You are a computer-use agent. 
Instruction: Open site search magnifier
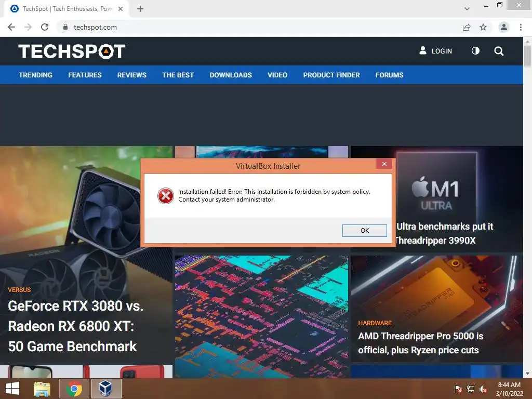tap(499, 51)
